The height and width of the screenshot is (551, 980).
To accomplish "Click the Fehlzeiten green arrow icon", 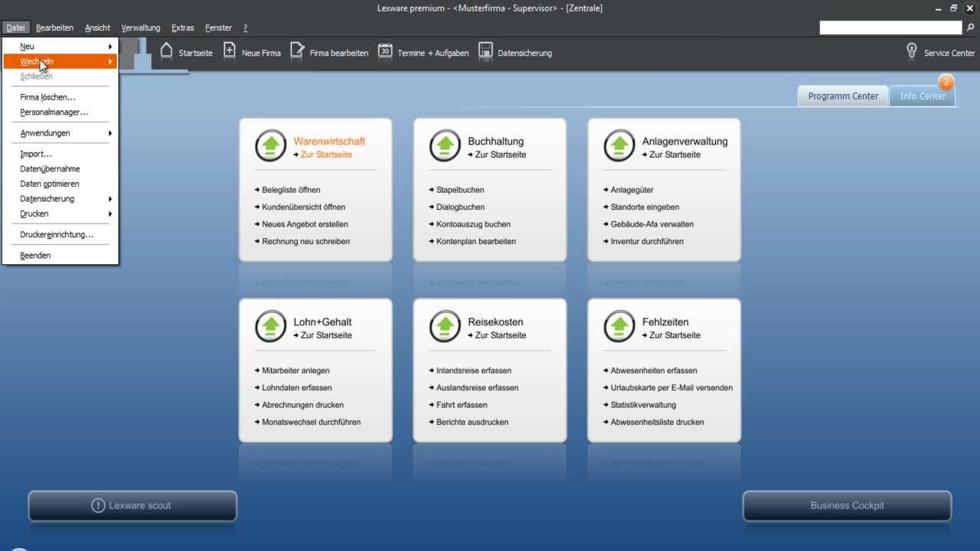I will pos(619,327).
